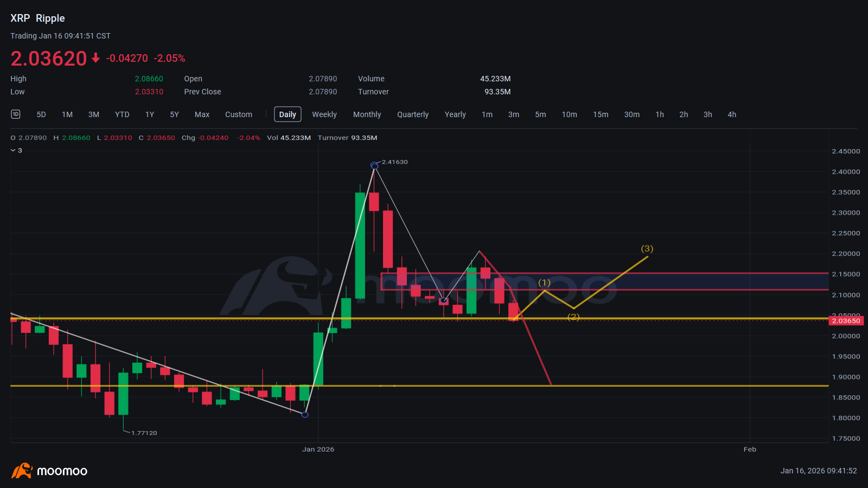
Task: Select the anchor circle at the 2.41630 peak
Action: coord(374,165)
